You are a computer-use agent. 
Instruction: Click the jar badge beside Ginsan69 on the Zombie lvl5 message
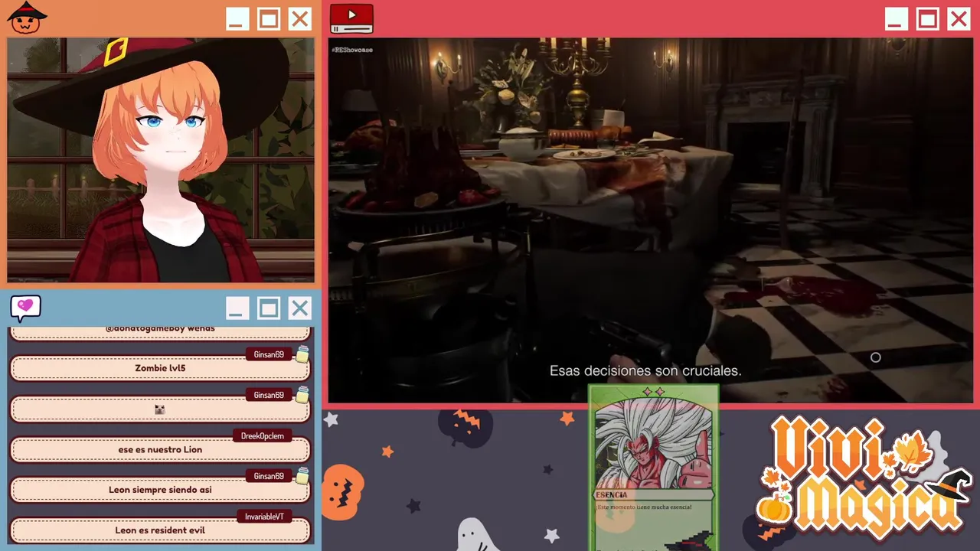pyautogui.click(x=302, y=354)
